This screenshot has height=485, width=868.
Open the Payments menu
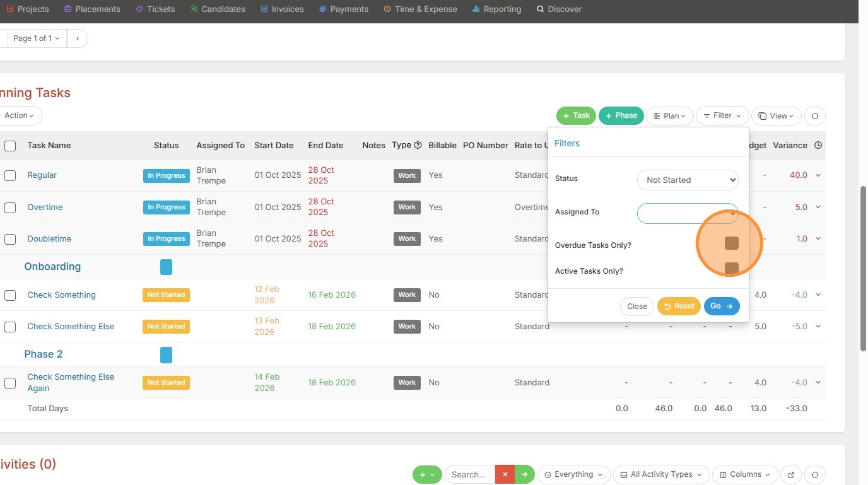tap(344, 9)
